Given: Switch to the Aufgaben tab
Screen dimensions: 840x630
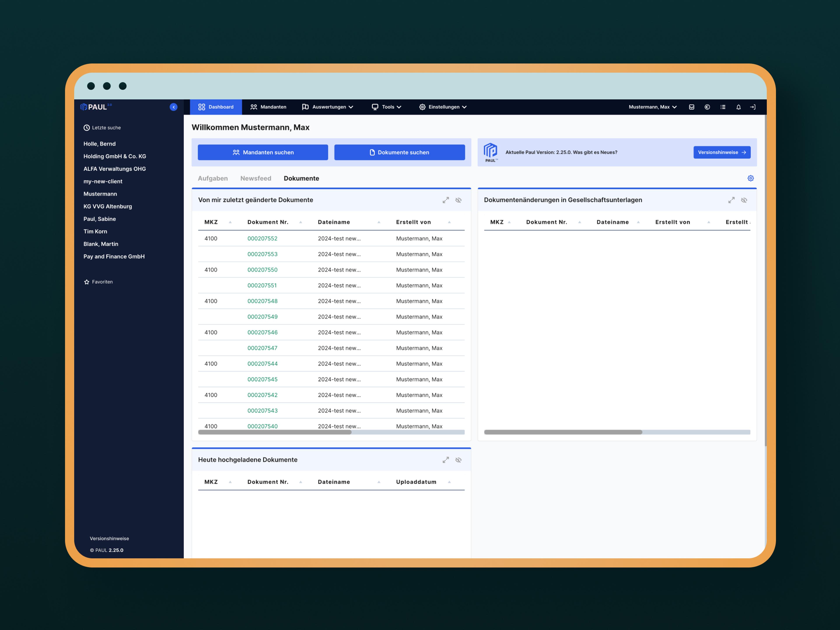Looking at the screenshot, I should (x=213, y=178).
